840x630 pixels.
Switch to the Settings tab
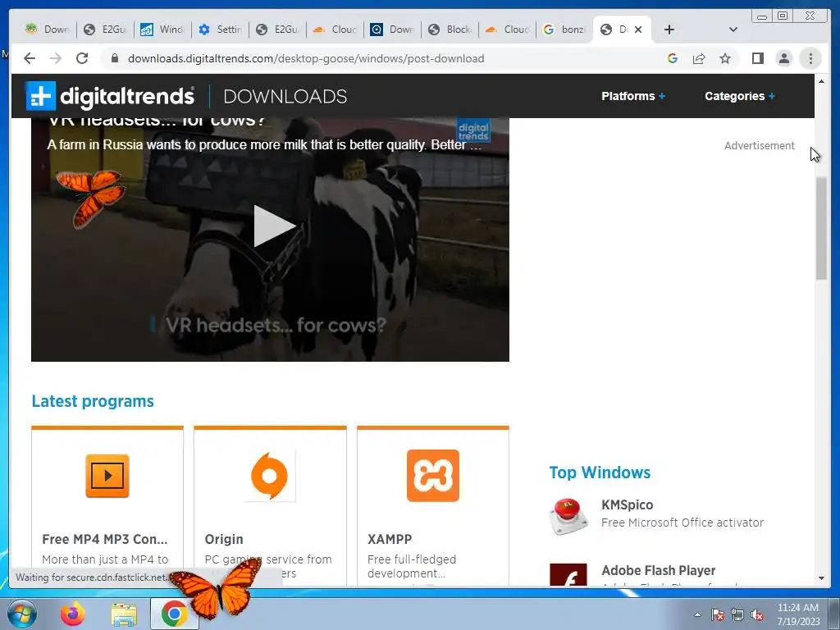(220, 30)
